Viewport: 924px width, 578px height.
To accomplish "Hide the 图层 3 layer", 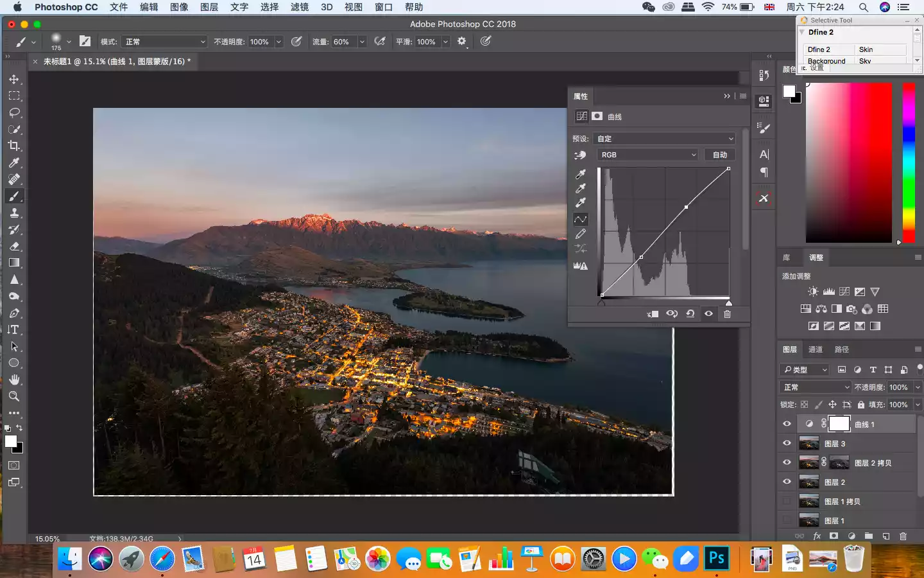I will coord(787,443).
